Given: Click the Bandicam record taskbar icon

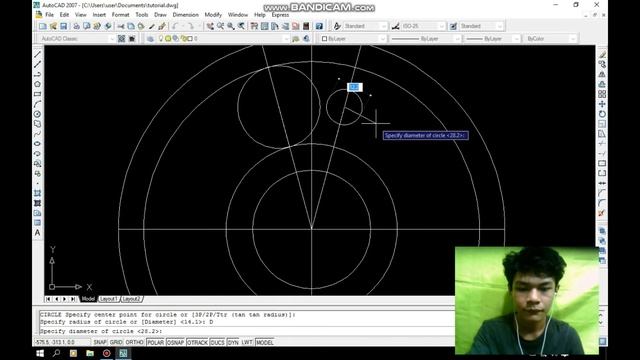Looking at the screenshot, I should [x=107, y=353].
